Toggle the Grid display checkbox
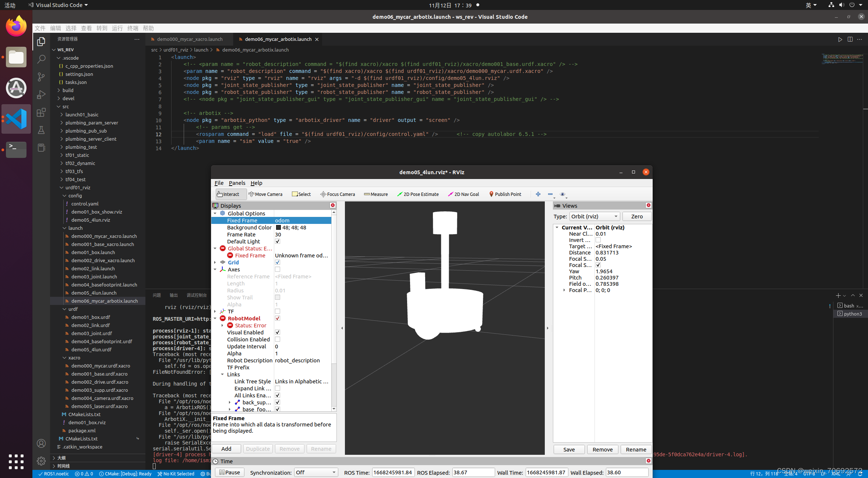This screenshot has height=478, width=868. (278, 262)
